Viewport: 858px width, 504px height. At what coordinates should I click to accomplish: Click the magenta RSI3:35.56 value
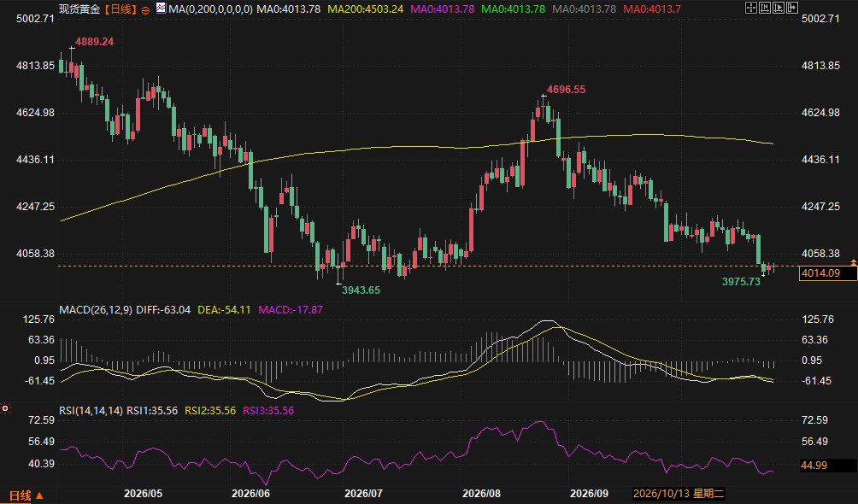(268, 410)
